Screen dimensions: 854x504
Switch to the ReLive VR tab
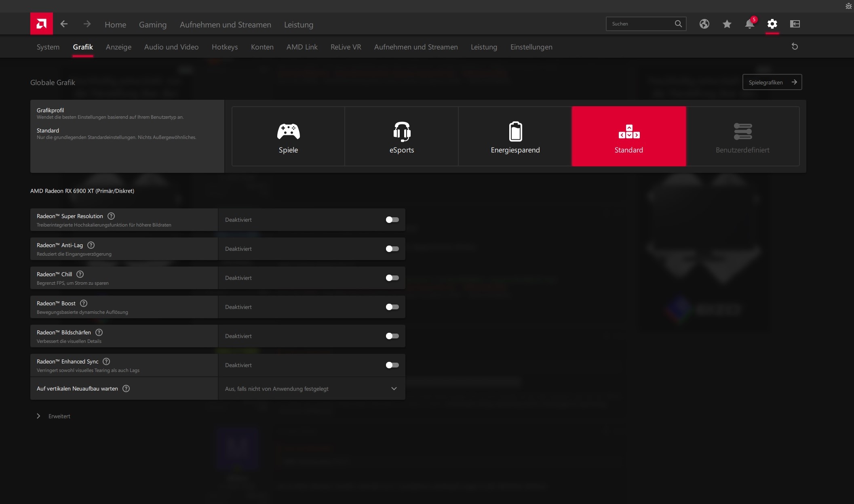coord(346,47)
